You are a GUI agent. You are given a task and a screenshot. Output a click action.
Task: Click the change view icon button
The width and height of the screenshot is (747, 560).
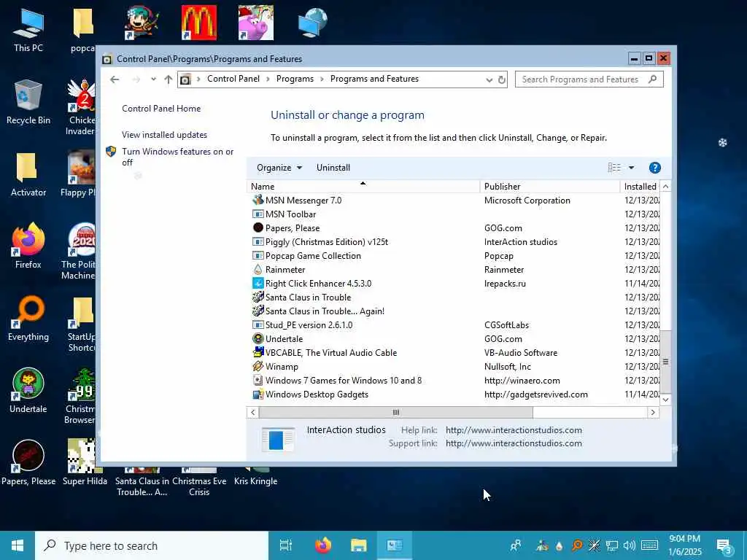614,168
